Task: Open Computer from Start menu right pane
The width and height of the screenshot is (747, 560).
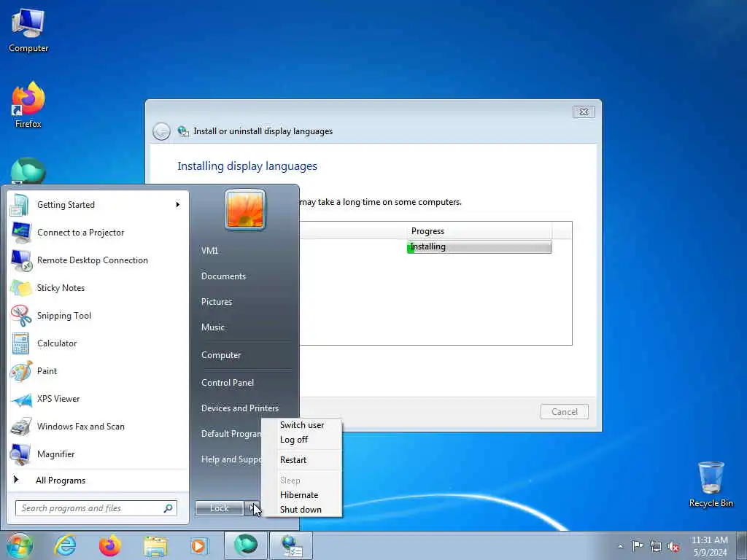Action: tap(221, 355)
